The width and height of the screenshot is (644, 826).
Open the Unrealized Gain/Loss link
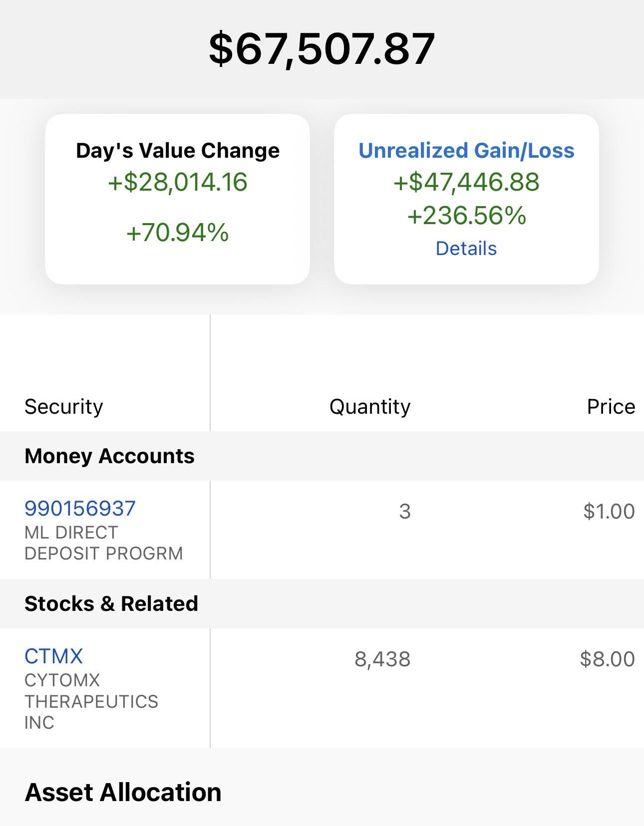(466, 151)
